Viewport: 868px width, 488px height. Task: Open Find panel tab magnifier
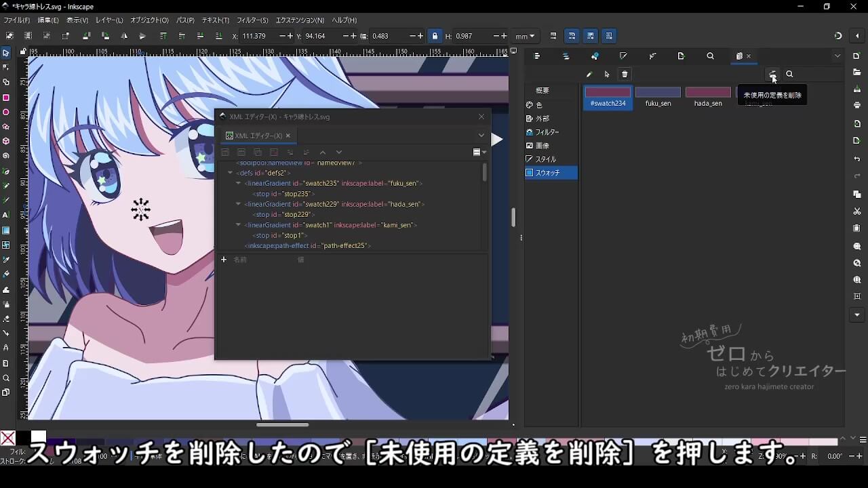click(710, 56)
